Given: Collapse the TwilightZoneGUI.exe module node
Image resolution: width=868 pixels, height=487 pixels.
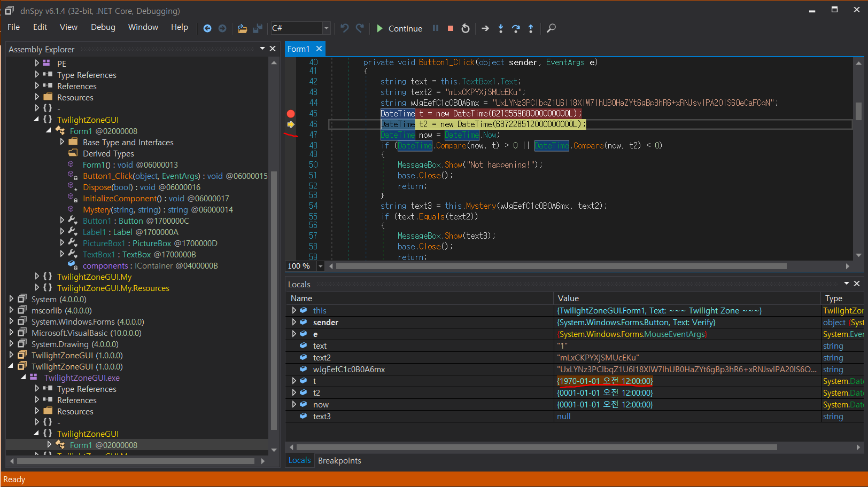Looking at the screenshot, I should (24, 378).
